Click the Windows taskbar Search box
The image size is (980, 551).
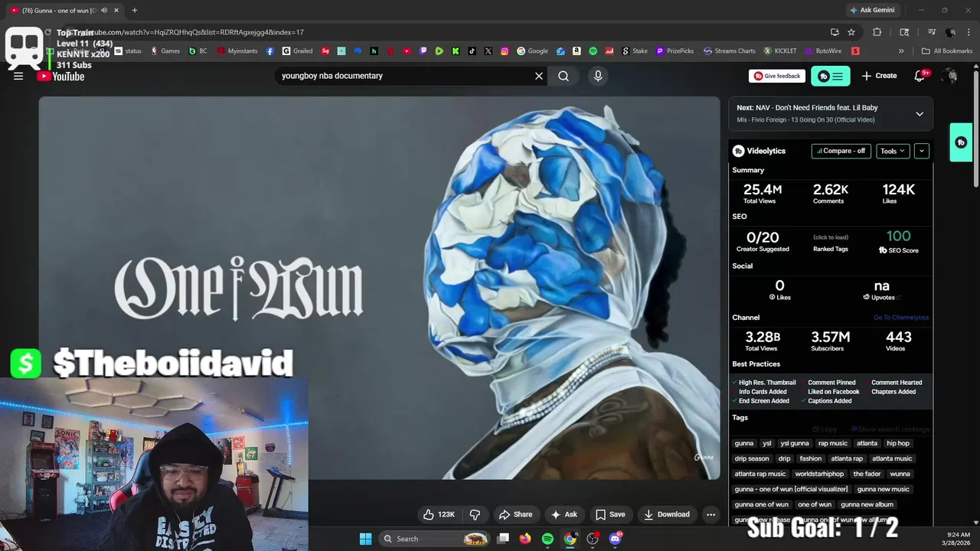click(x=434, y=539)
